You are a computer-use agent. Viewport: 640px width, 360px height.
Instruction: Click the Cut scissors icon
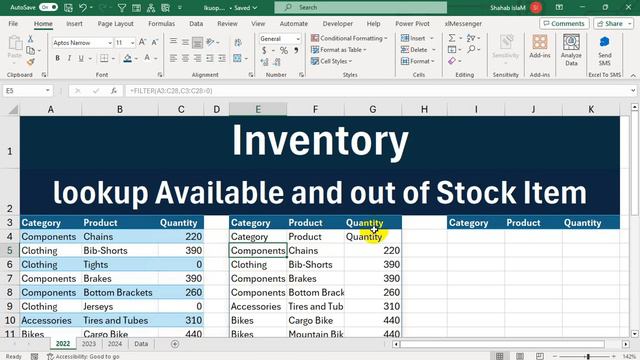pos(30,39)
